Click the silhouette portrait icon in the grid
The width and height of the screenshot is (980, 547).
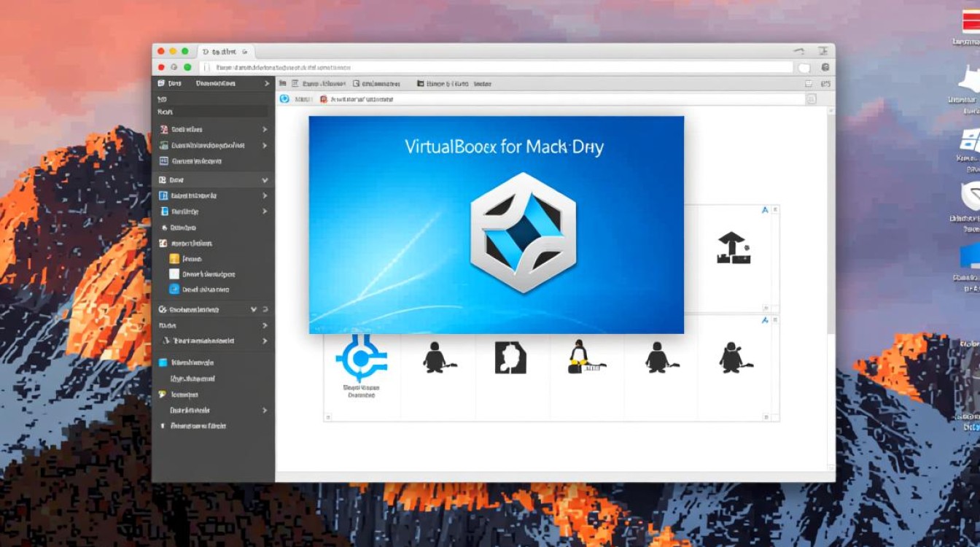coord(511,357)
